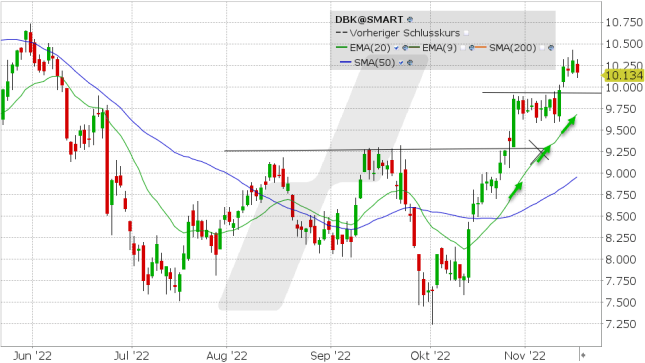
Task: Open settings icon next to SMA(200)
Action: point(551,48)
